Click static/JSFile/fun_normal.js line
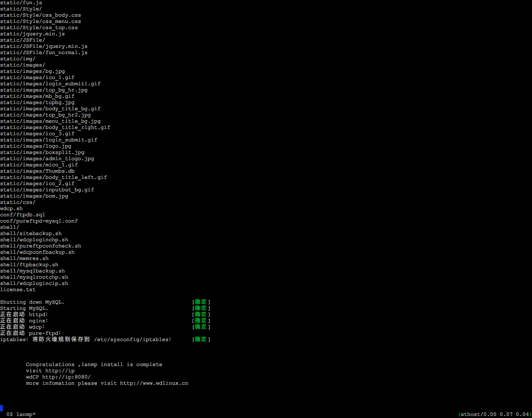 tap(44, 52)
